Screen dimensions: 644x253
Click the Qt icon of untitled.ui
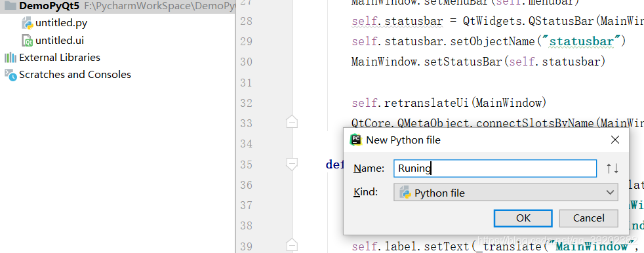pyautogui.click(x=27, y=41)
